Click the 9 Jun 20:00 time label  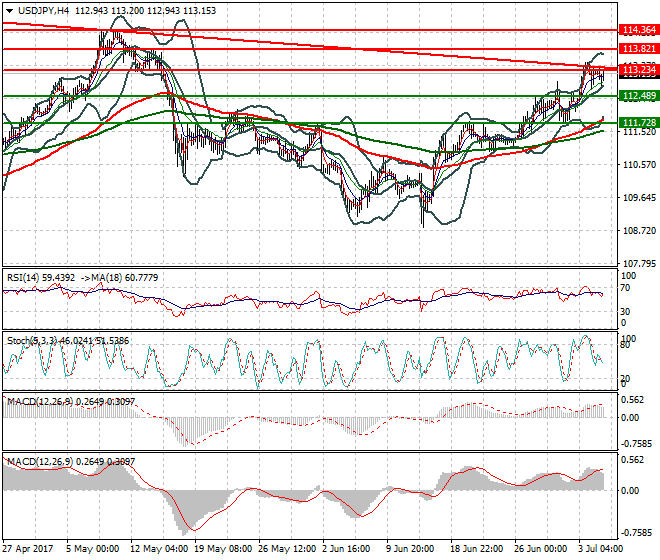[x=410, y=549]
